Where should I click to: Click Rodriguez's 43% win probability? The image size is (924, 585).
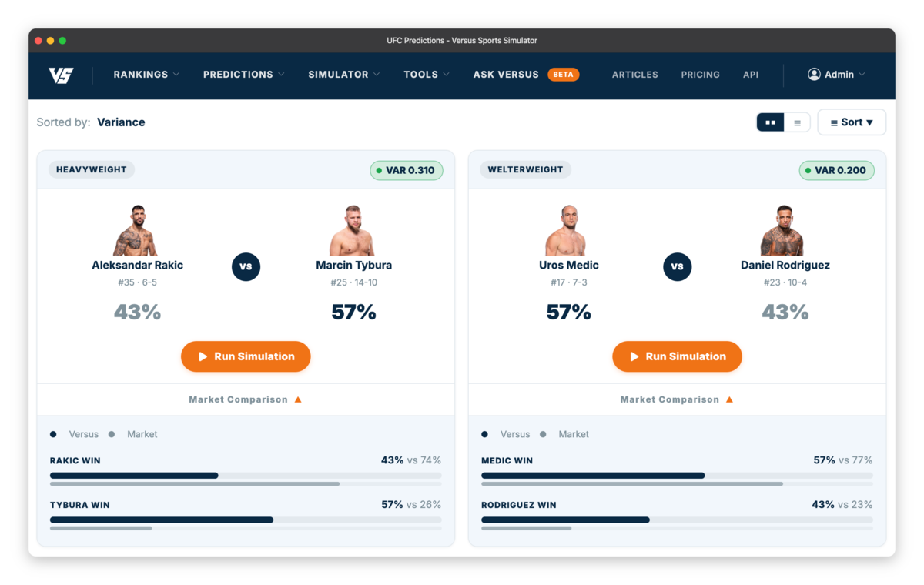click(785, 312)
